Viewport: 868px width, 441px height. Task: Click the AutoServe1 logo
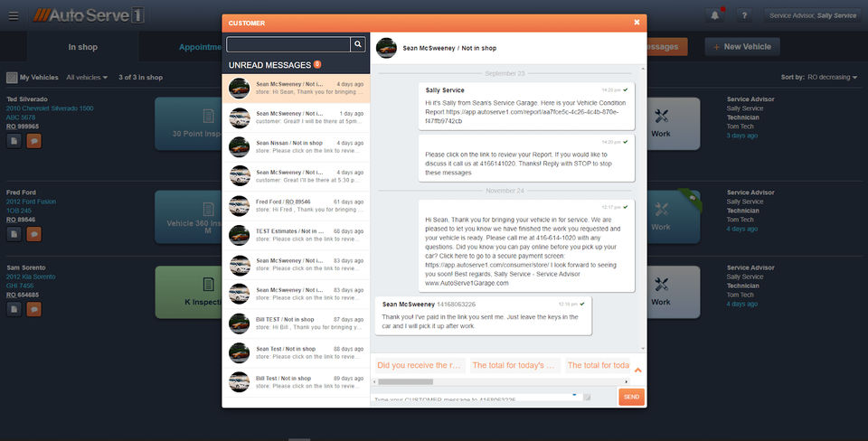click(89, 15)
